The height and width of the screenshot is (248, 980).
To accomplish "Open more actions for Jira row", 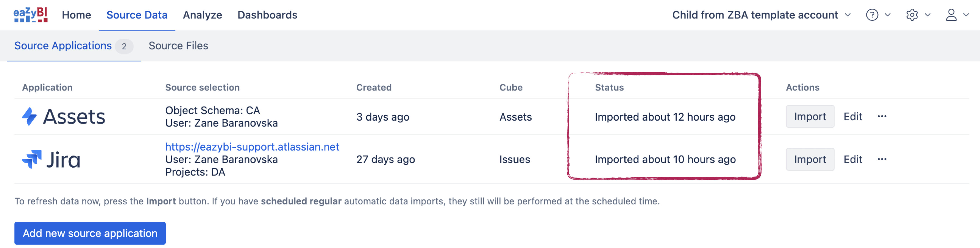I will tap(882, 159).
